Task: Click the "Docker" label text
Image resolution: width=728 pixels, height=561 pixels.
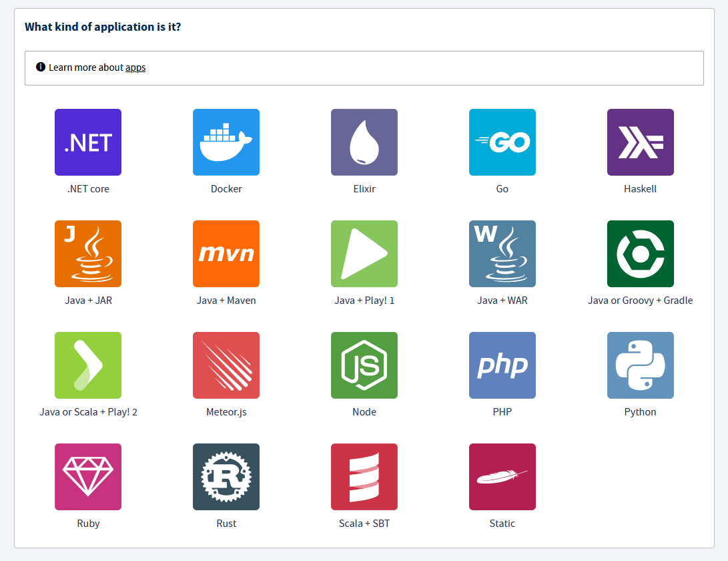Action: 226,189
